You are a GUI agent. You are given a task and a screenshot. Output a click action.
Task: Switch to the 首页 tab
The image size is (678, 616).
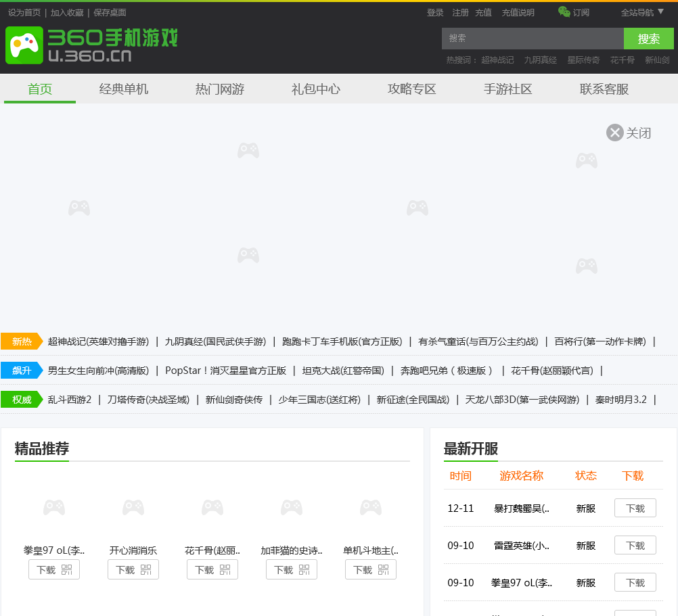point(40,89)
